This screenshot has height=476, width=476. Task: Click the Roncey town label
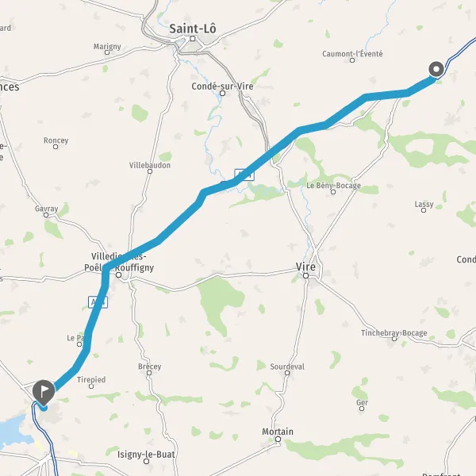point(56,140)
